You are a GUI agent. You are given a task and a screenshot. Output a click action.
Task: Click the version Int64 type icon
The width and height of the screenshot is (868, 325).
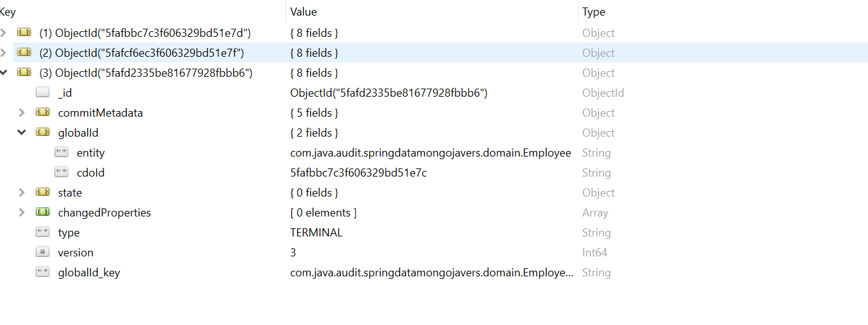42,253
